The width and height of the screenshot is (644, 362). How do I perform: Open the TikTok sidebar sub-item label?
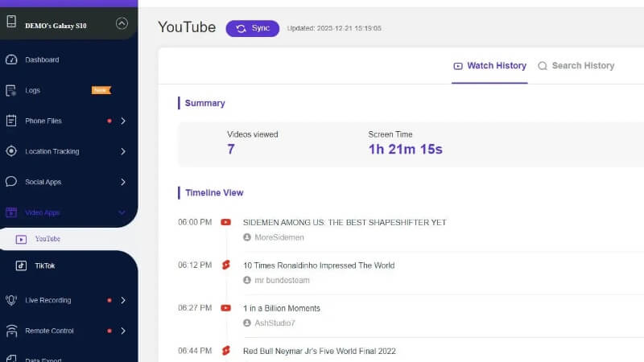point(45,266)
